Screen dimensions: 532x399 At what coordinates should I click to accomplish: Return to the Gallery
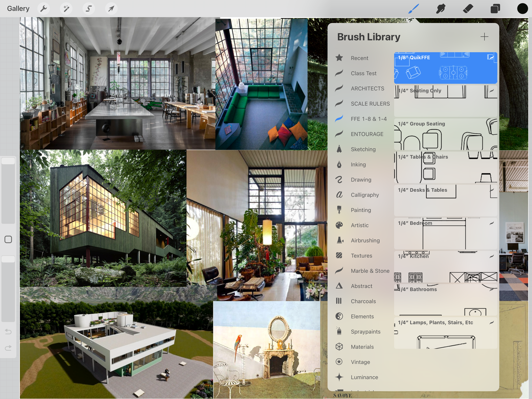pyautogui.click(x=18, y=9)
